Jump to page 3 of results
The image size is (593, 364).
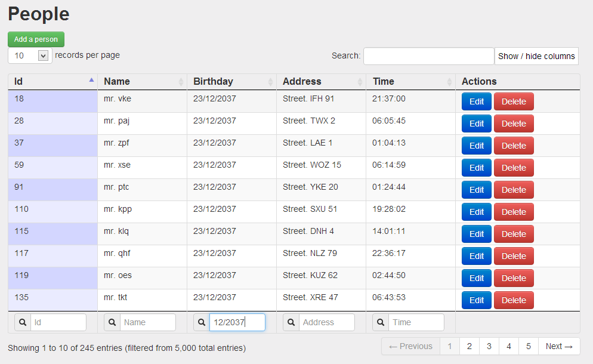(489, 346)
